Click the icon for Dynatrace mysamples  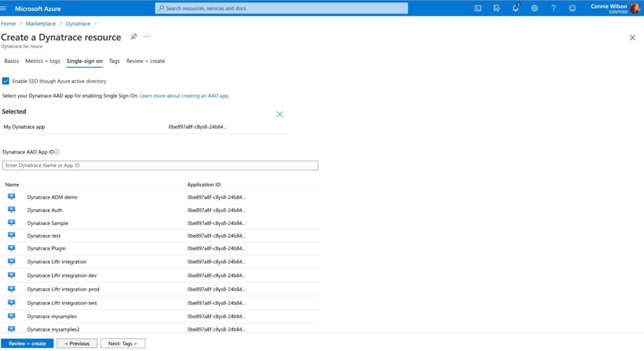tap(11, 316)
